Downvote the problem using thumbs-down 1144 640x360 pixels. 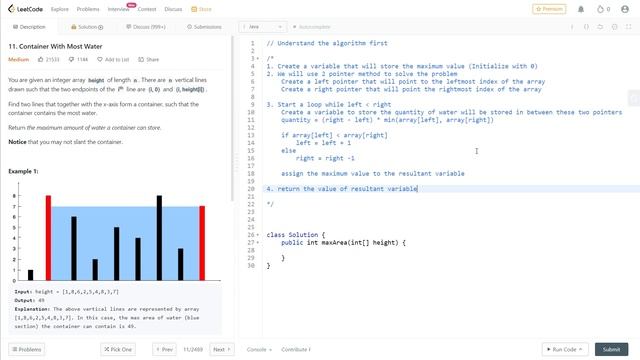point(78,60)
